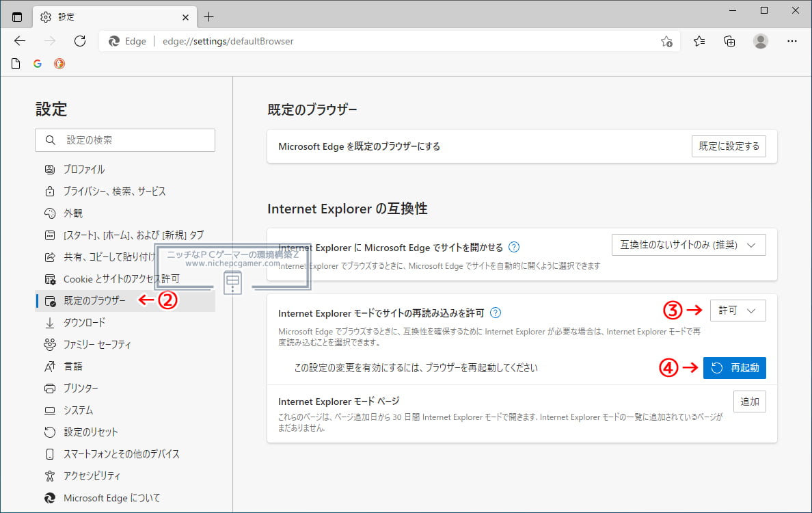Viewport: 812px width, 513px height.
Task: Open 外観 settings section
Action: pos(125,213)
